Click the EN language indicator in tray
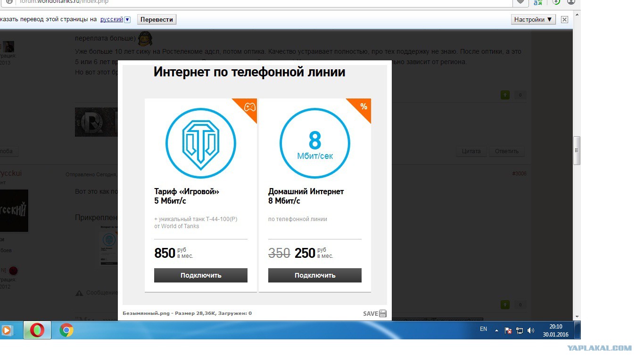The image size is (644, 362). pyautogui.click(x=483, y=329)
